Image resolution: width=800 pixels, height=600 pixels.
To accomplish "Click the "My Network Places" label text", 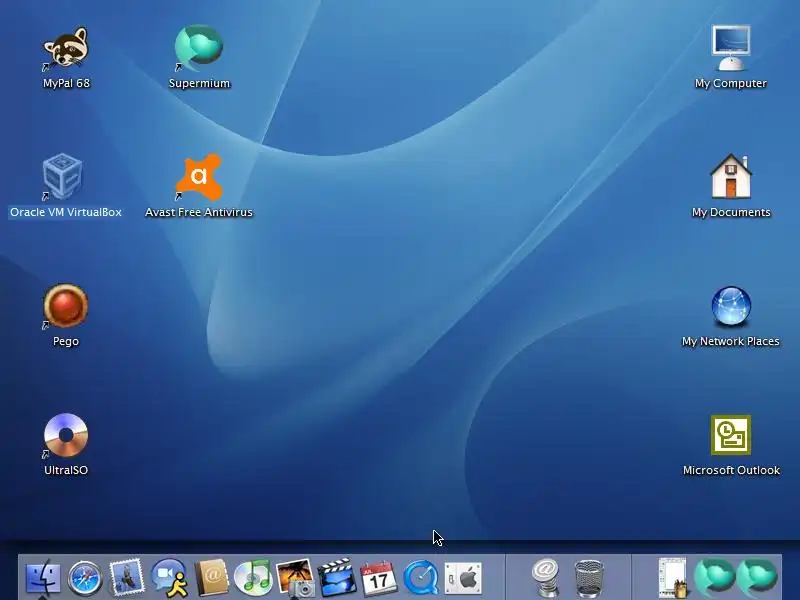I will point(731,341).
